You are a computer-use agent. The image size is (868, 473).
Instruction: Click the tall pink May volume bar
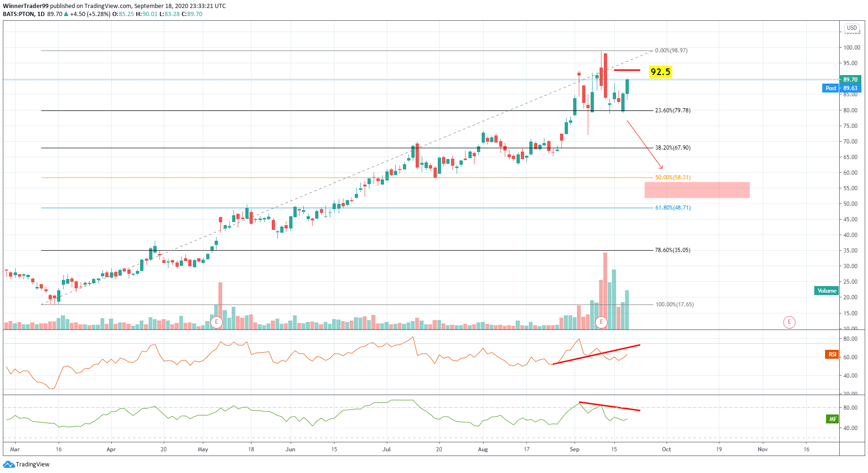pos(220,305)
